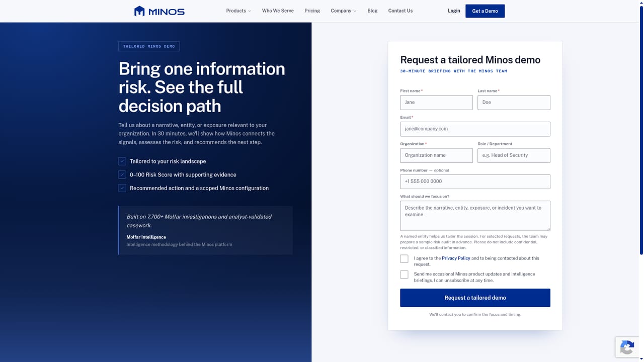644x362 pixels.
Task: Select the Role / Department field
Action: tap(514, 155)
